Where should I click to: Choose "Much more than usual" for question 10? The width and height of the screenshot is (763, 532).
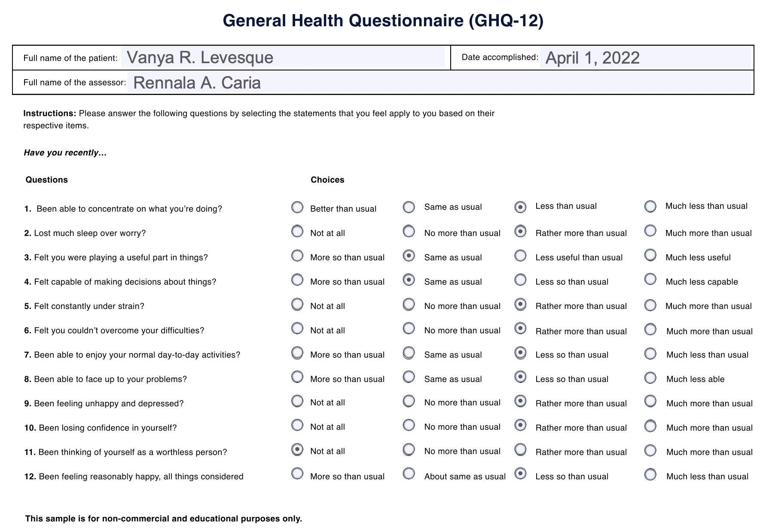point(650,426)
